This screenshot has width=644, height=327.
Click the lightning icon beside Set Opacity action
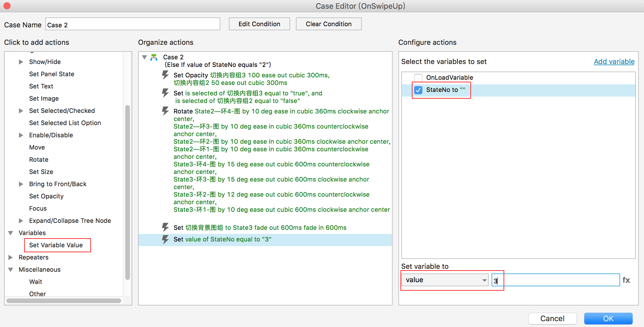(x=165, y=75)
